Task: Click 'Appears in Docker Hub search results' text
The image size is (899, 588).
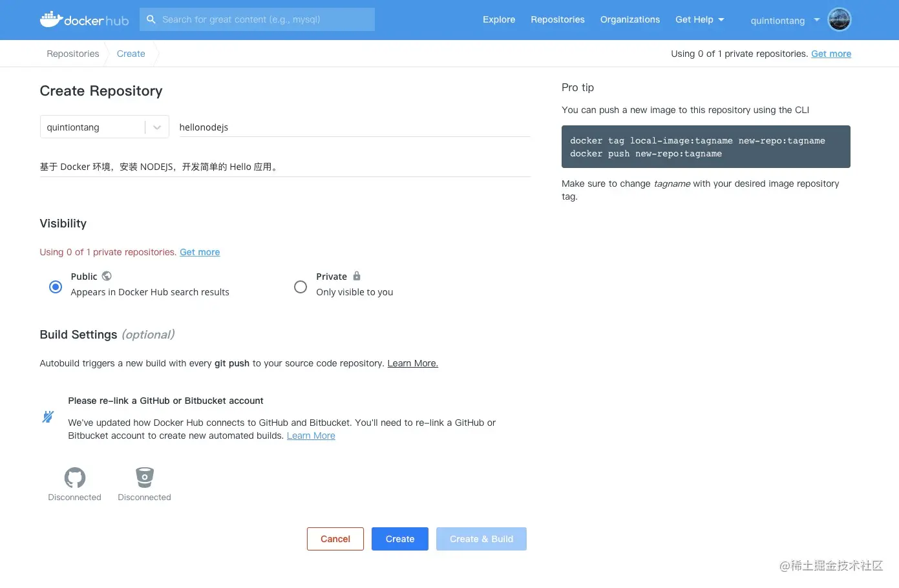Action: (150, 292)
